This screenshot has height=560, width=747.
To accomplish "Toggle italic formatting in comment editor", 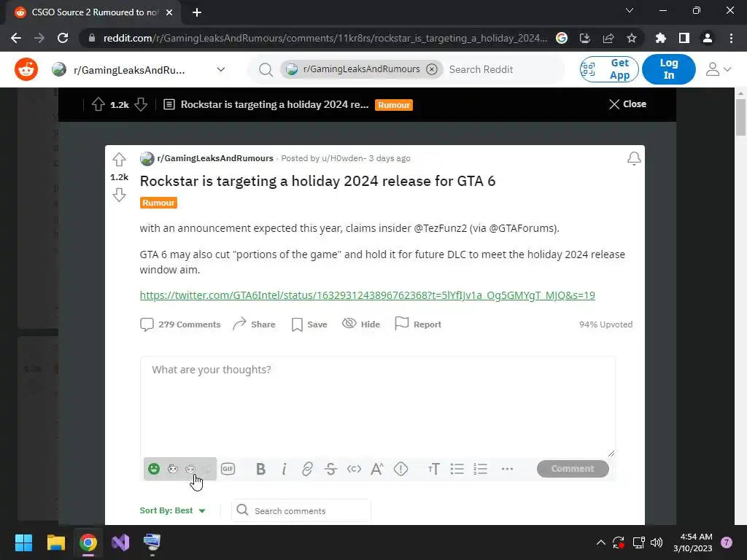I will [x=284, y=469].
